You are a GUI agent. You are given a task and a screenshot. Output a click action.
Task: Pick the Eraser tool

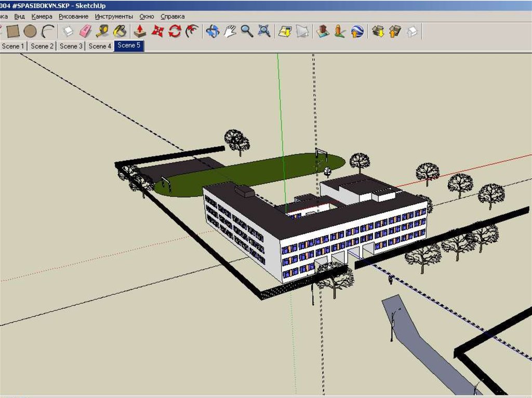coord(85,31)
